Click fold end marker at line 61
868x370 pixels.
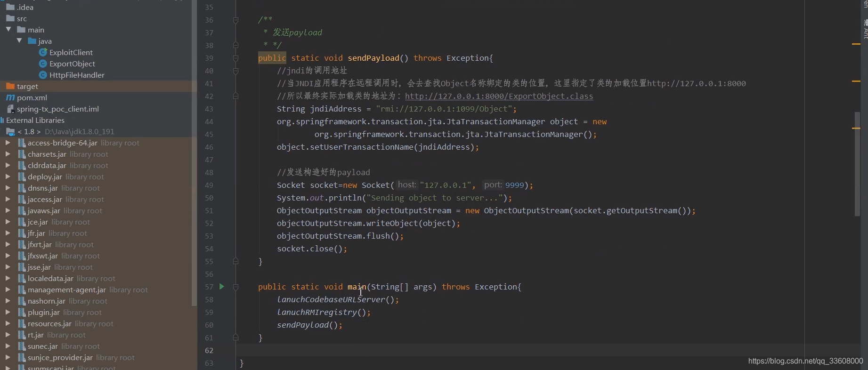point(235,338)
